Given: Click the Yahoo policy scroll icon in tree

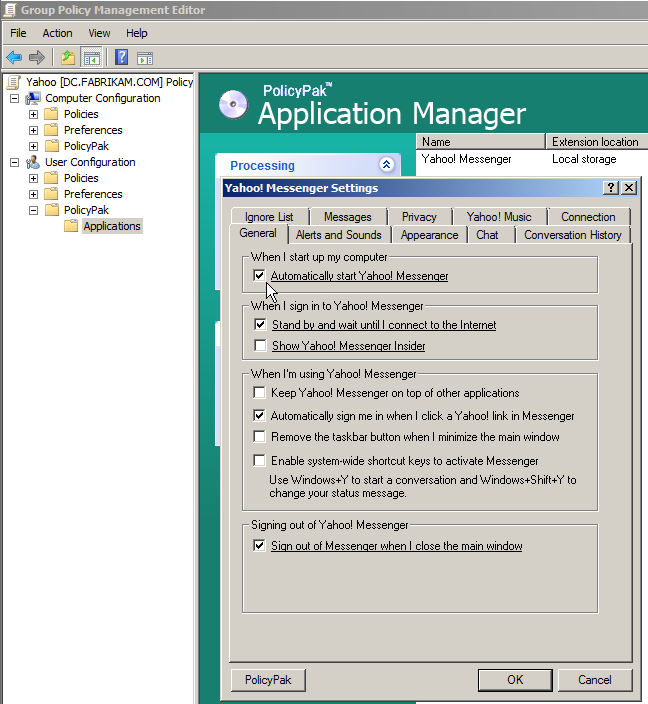Looking at the screenshot, I should click(14, 82).
